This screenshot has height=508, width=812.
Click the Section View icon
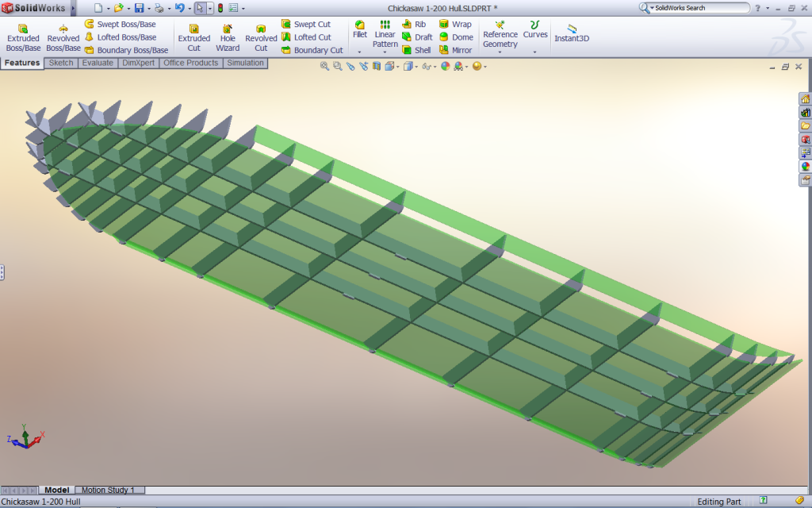coord(377,67)
